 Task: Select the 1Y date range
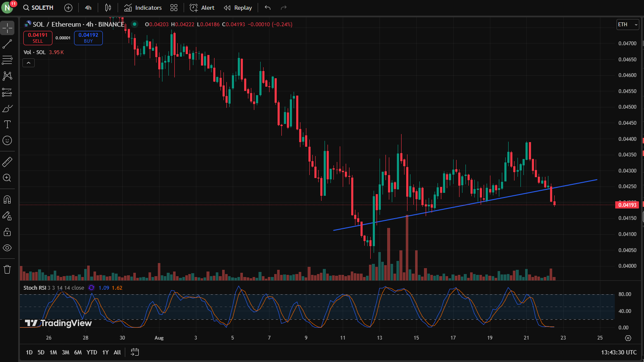coord(105,352)
